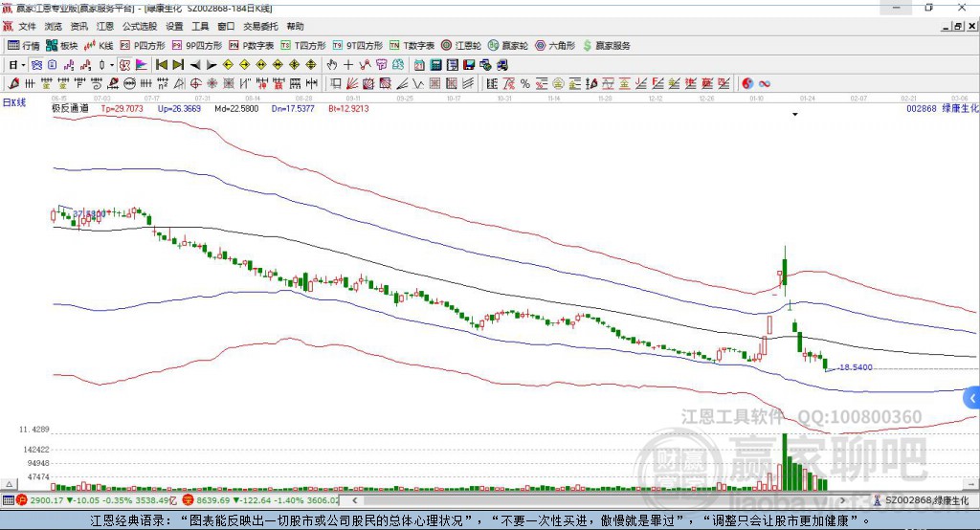Expand the volume panel up-triangle
Viewport: 980px width, 530px height.
tap(9, 484)
